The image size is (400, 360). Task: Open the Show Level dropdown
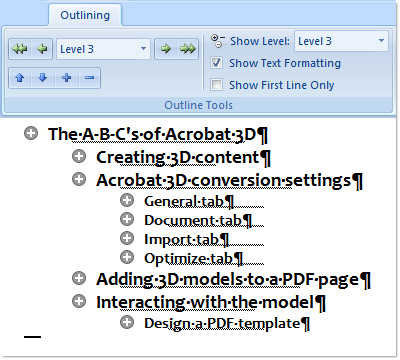coord(341,41)
